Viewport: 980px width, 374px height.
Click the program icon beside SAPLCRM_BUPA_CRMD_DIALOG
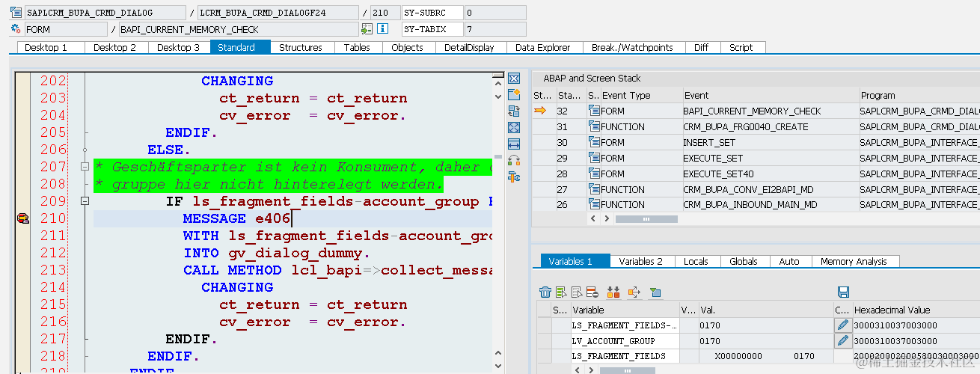coord(15,13)
